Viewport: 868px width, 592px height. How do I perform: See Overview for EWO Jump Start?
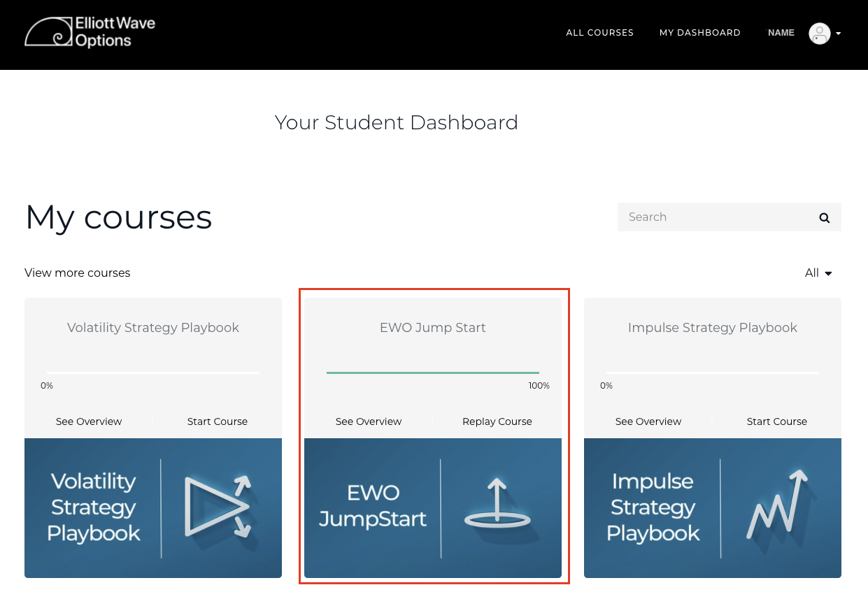click(x=369, y=421)
